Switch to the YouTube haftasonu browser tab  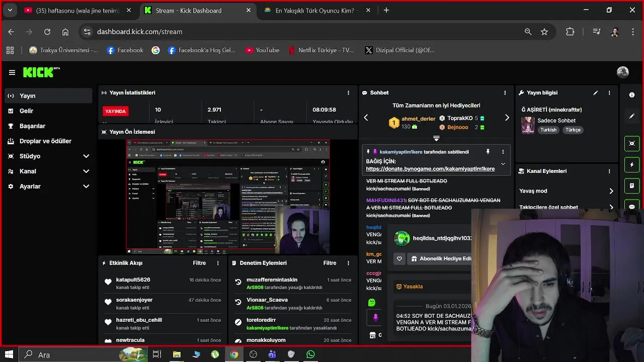tap(77, 10)
